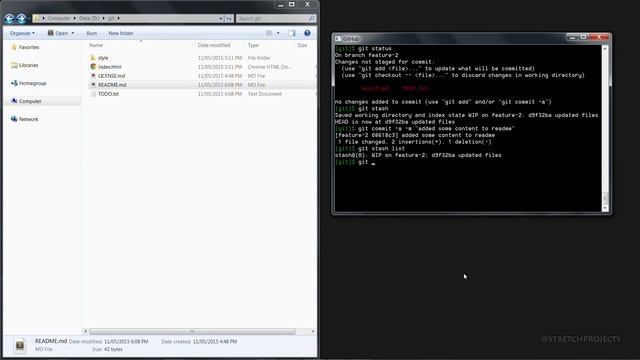
Task: Select the TODO.txt file
Action: coord(108,94)
